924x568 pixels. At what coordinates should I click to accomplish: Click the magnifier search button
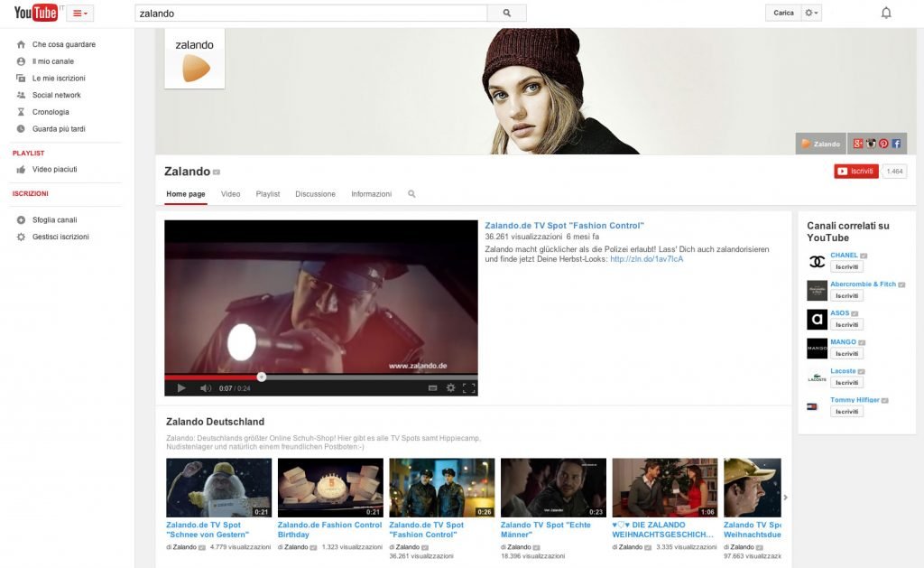pos(507,13)
